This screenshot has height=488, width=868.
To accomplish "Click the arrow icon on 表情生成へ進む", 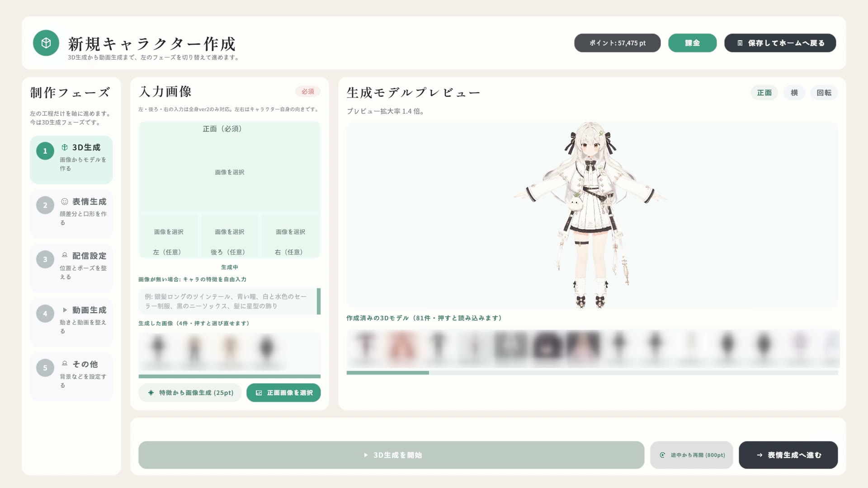I will point(759,455).
